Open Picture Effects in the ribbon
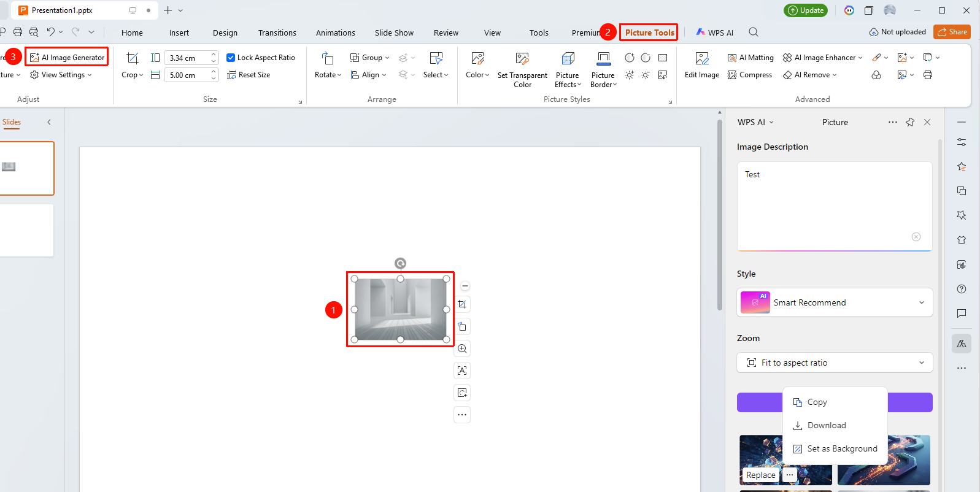980x492 pixels. [568, 69]
